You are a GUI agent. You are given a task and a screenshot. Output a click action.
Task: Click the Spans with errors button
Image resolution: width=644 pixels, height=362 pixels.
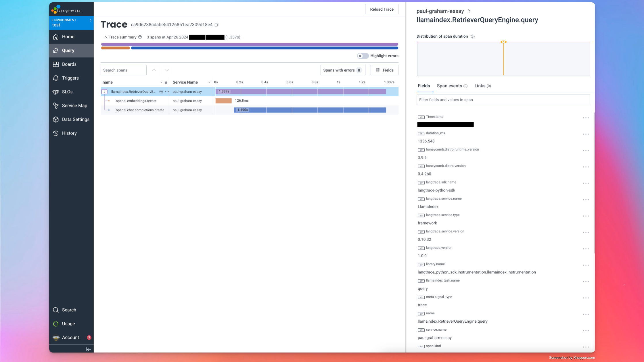pos(342,70)
